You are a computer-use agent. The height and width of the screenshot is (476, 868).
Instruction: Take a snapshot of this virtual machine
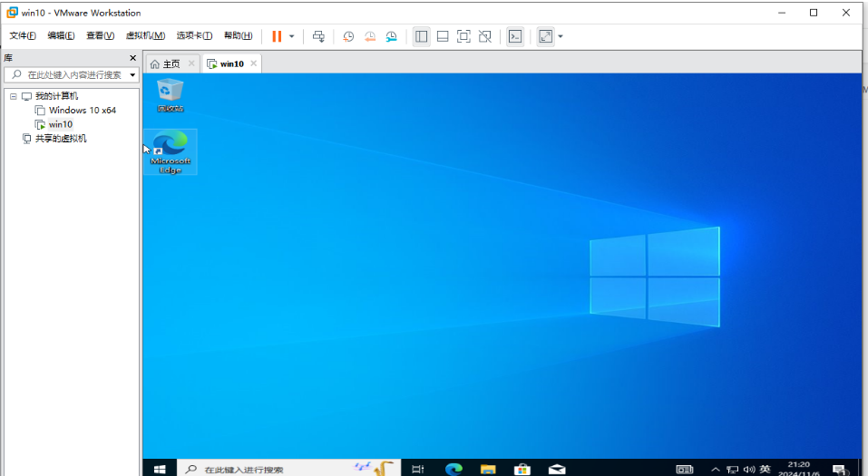pyautogui.click(x=348, y=36)
